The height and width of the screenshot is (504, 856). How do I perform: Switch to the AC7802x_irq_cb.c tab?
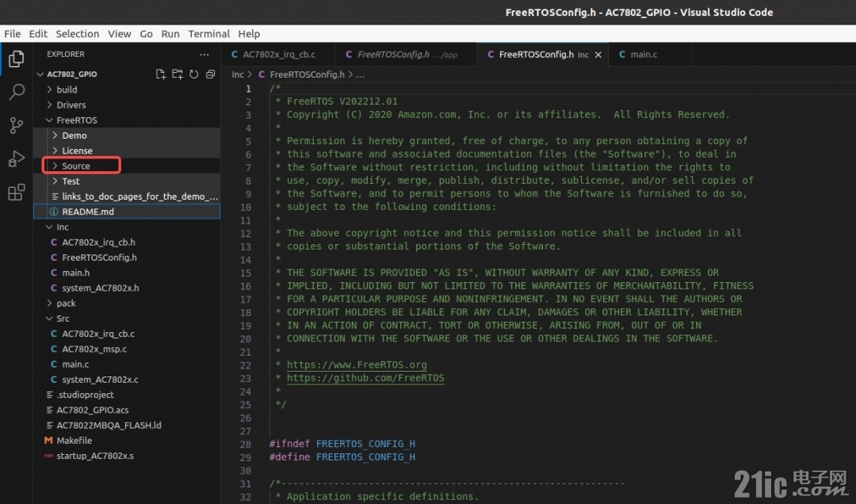277,55
